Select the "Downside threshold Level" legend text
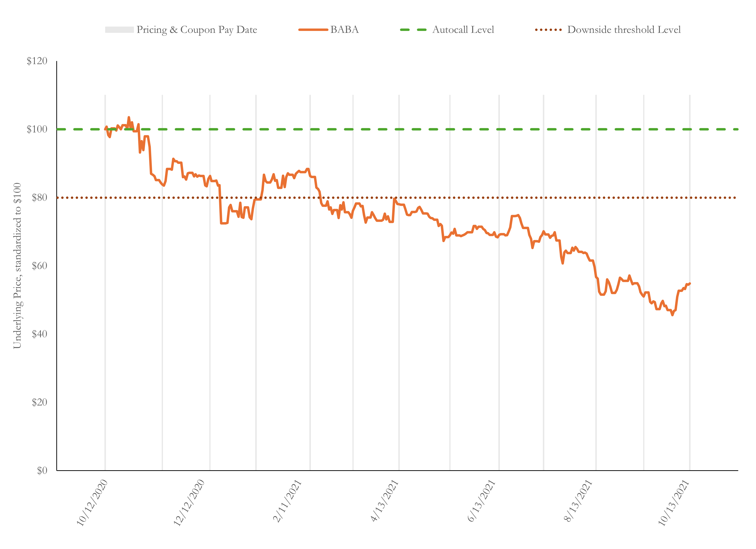The width and height of the screenshot is (756, 549). 624,30
